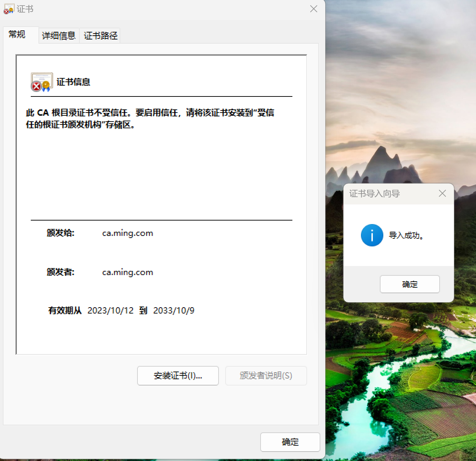
Task: Close the 证书导入向导 window
Action: [442, 193]
